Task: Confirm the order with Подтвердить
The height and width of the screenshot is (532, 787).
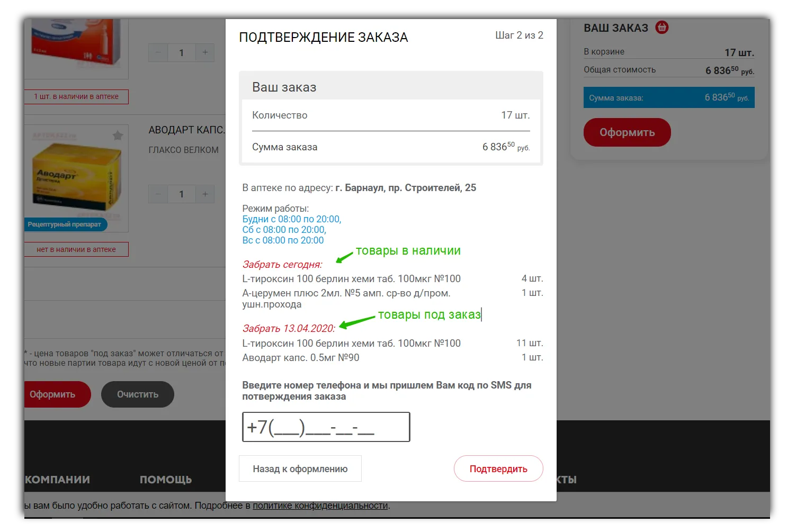Action: (498, 469)
